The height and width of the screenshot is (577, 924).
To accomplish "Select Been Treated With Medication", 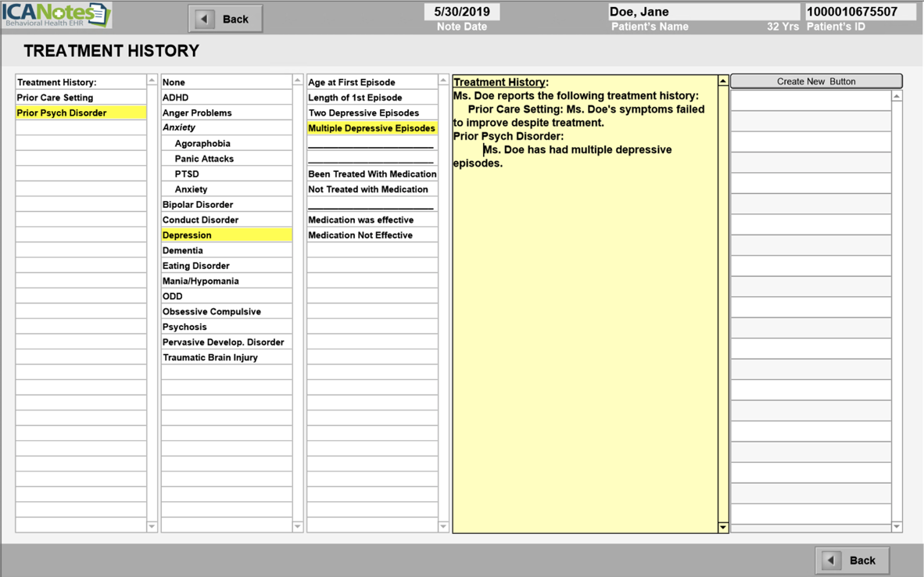I will [372, 174].
